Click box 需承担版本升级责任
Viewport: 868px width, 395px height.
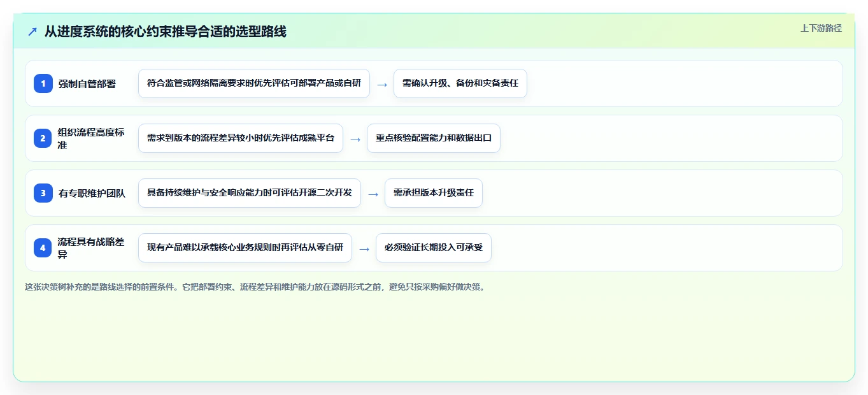coord(434,193)
